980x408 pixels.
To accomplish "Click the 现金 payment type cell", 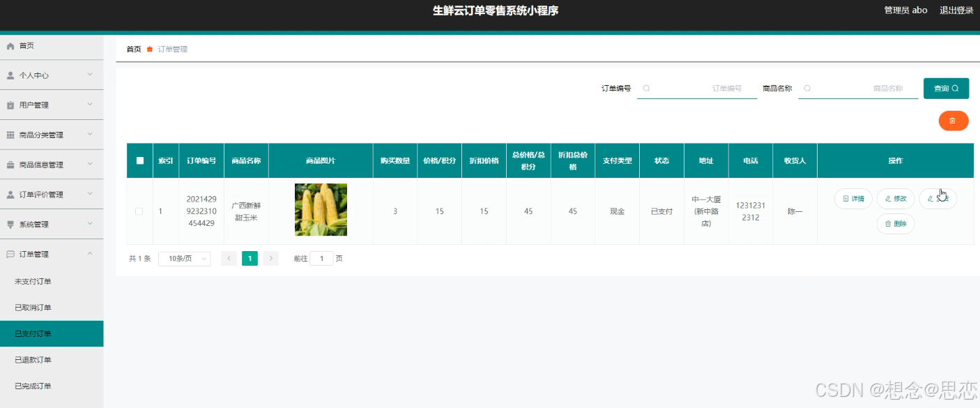I will [617, 211].
